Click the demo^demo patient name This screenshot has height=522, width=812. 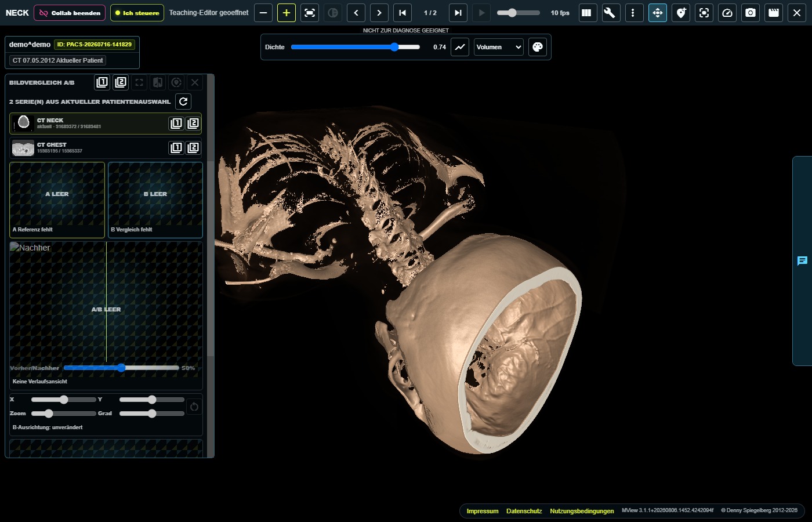pyautogui.click(x=30, y=44)
